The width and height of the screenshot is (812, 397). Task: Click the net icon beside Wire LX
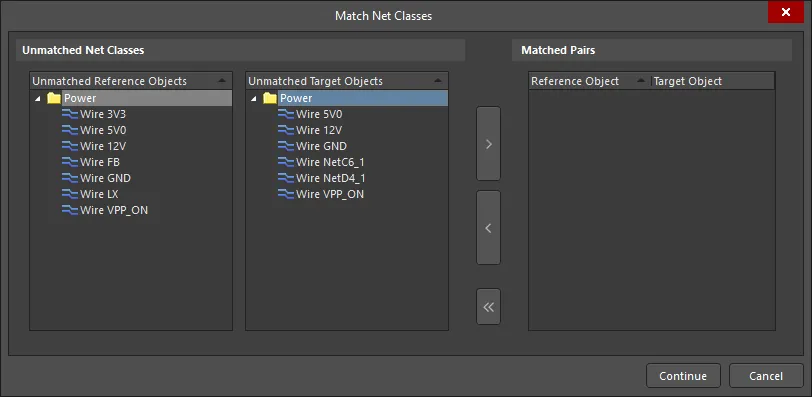[x=70, y=194]
